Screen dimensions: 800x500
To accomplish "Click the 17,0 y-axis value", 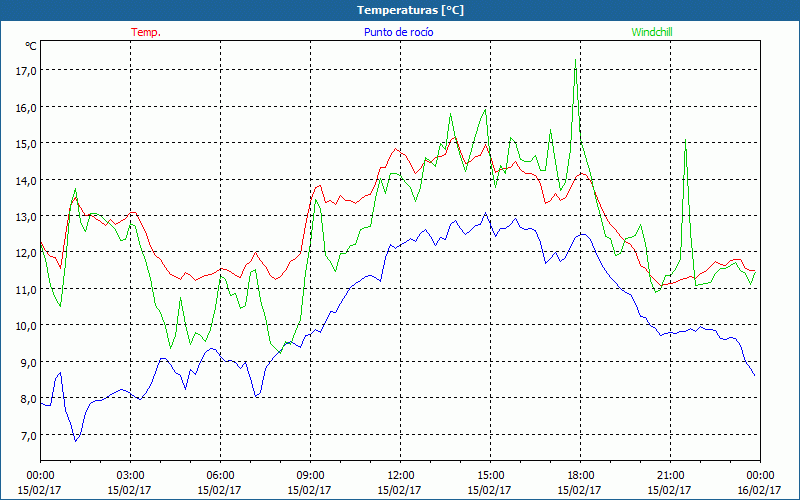I will [26, 71].
